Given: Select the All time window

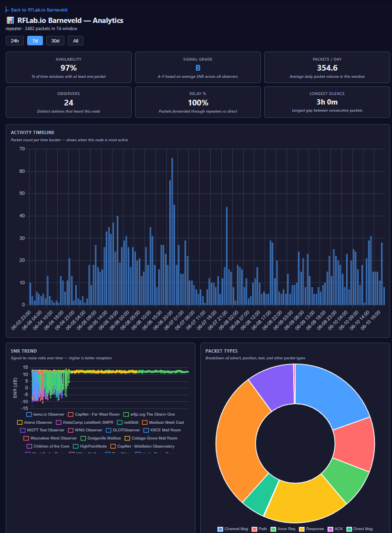Looking at the screenshot, I should [75, 41].
